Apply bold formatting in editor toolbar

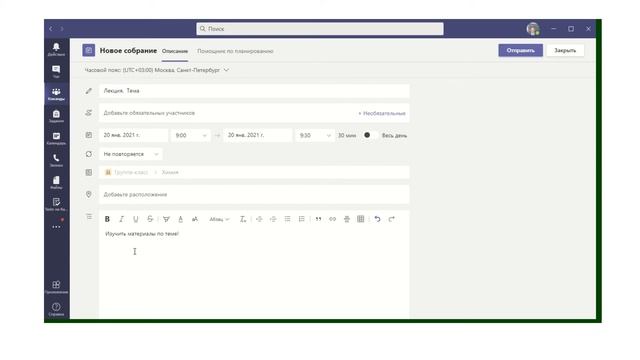[107, 219]
